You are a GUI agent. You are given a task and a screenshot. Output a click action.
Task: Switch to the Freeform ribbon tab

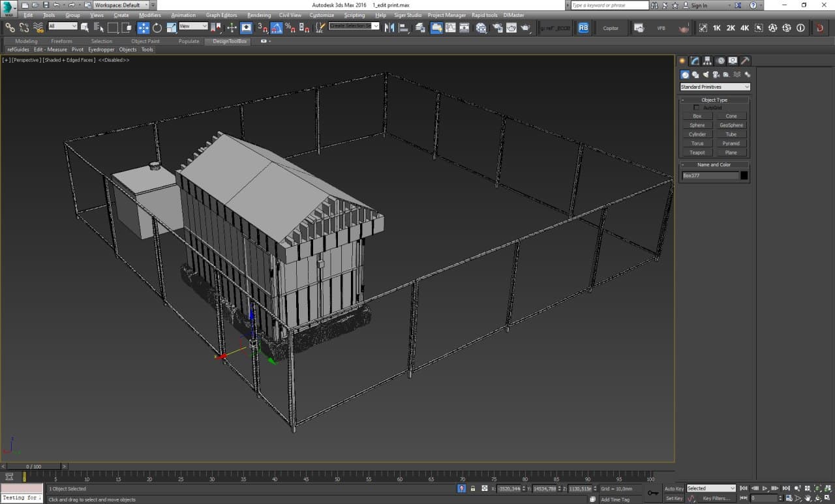(61, 41)
